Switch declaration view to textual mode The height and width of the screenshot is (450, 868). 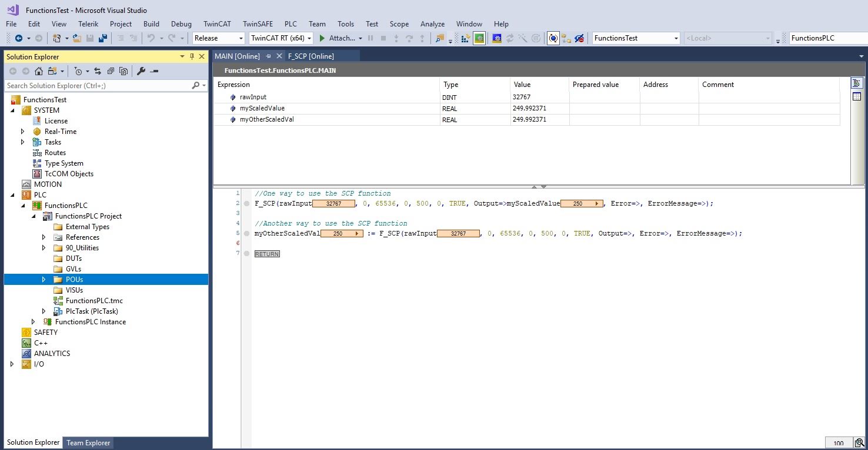pos(857,83)
